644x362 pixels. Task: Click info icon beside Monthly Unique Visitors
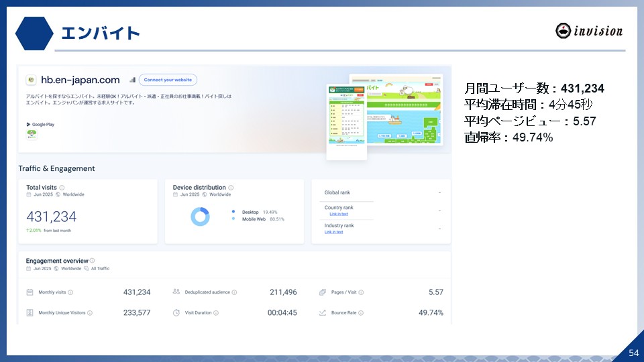pos(89,313)
